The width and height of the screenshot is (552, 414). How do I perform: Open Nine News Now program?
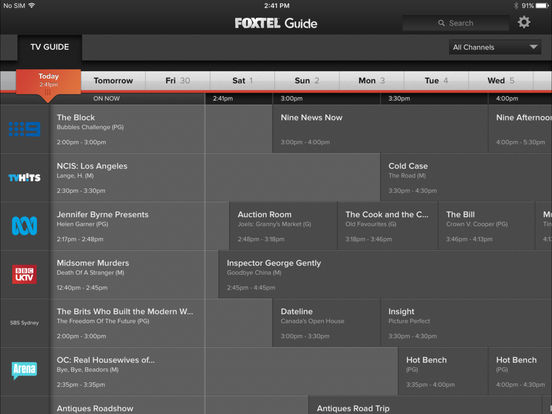pyautogui.click(x=380, y=129)
